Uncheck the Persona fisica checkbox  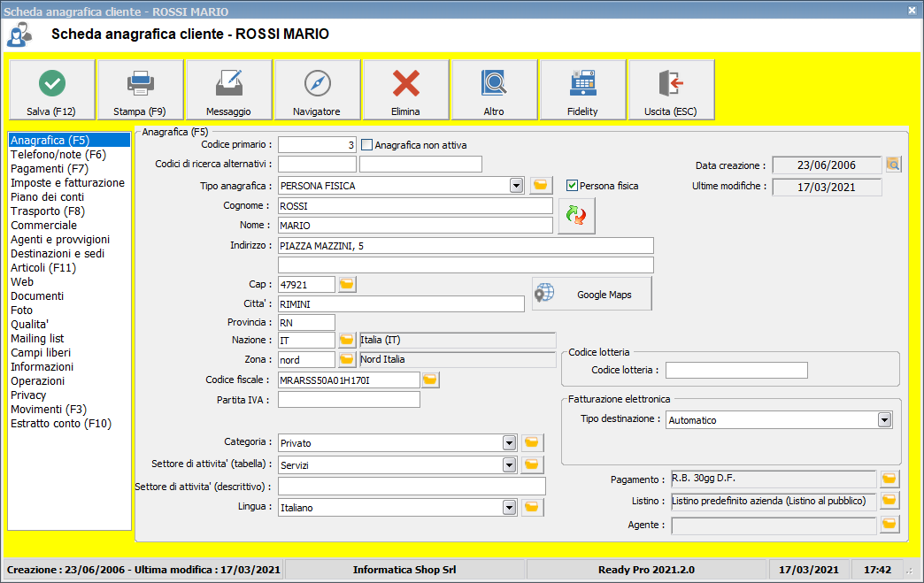572,186
